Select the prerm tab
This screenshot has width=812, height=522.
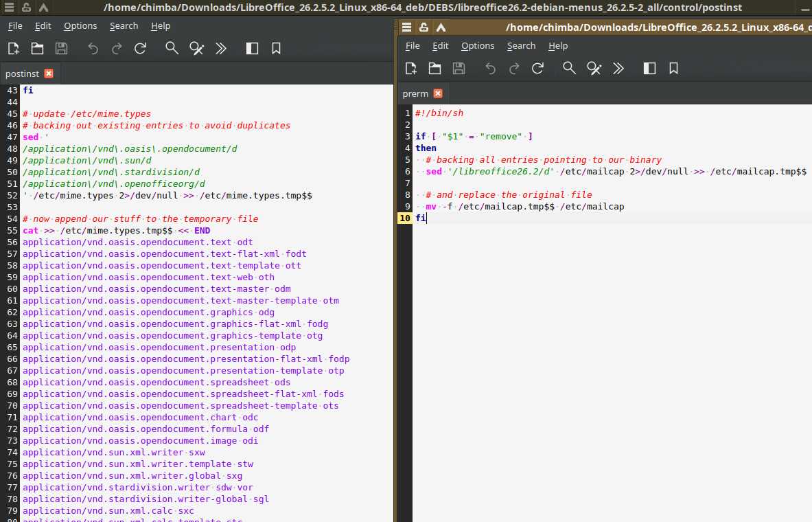tap(415, 93)
